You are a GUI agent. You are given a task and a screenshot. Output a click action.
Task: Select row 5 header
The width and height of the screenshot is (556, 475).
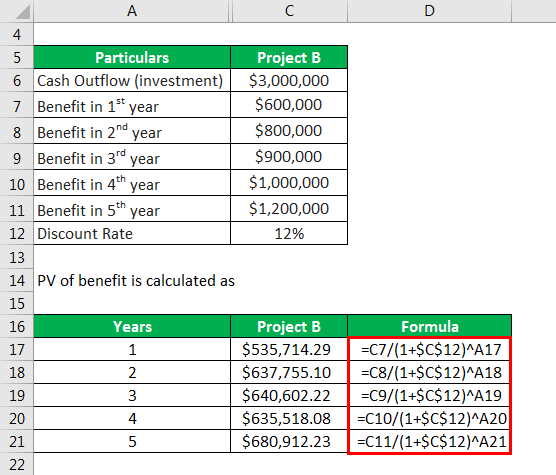[17, 57]
